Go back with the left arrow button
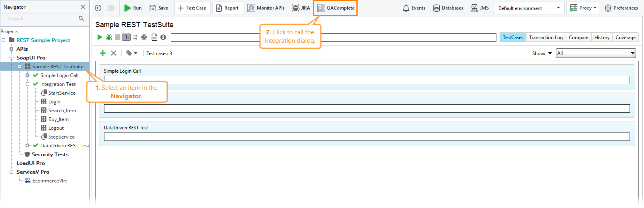 (x=98, y=8)
